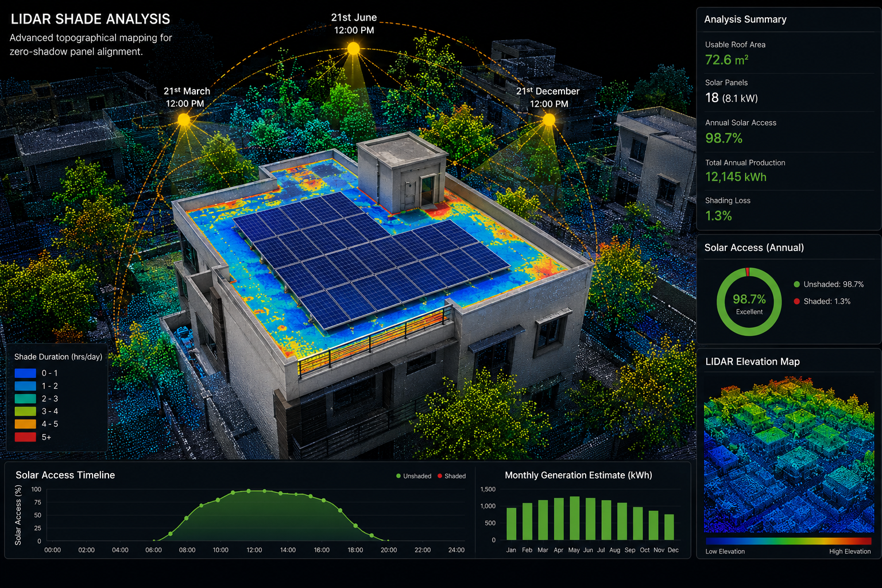Click the Feb generation bar
The height and width of the screenshot is (588, 882).
pos(527,521)
